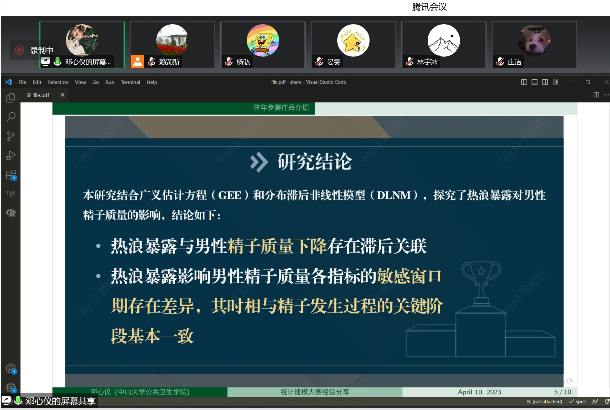
Task: Open the Source Control view
Action: (10, 134)
